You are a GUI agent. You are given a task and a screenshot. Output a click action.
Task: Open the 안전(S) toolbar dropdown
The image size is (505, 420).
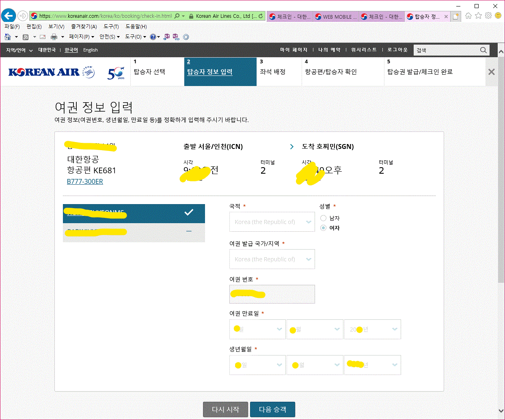(109, 37)
